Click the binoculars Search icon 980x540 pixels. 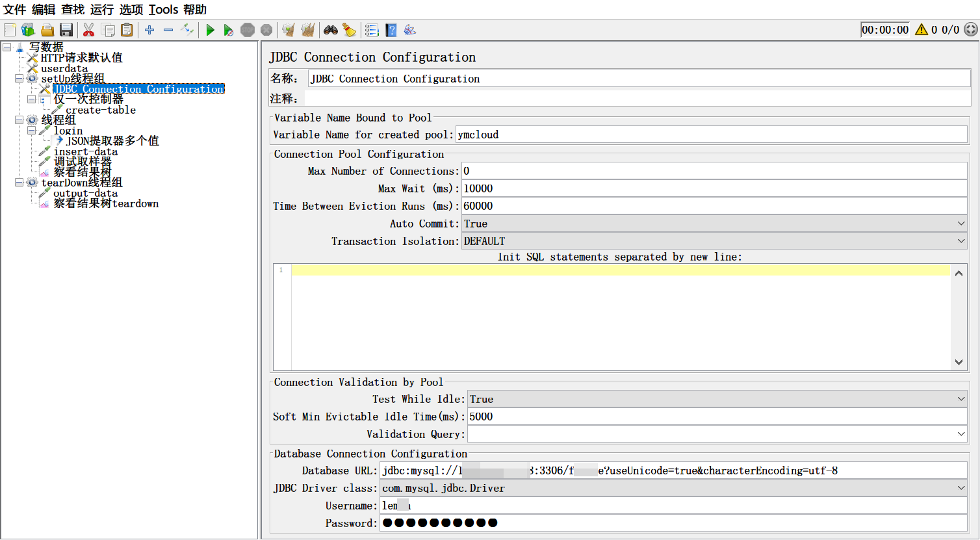click(331, 30)
